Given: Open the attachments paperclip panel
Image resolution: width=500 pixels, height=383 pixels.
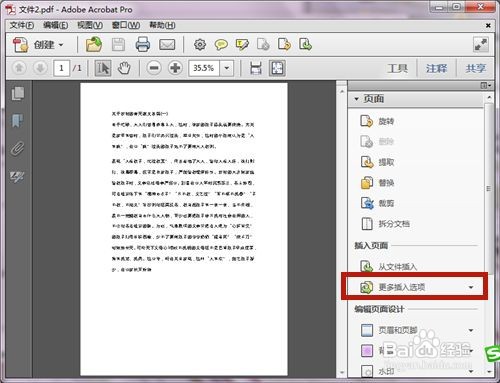Looking at the screenshot, I should [x=18, y=149].
